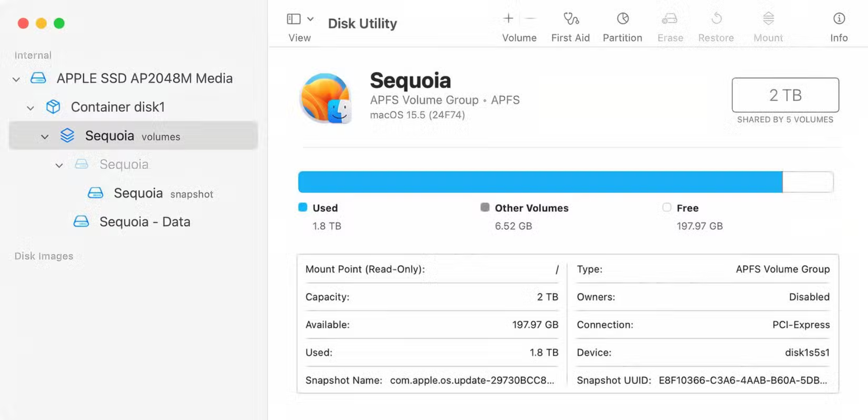Remove volume with the minus icon

pyautogui.click(x=531, y=19)
